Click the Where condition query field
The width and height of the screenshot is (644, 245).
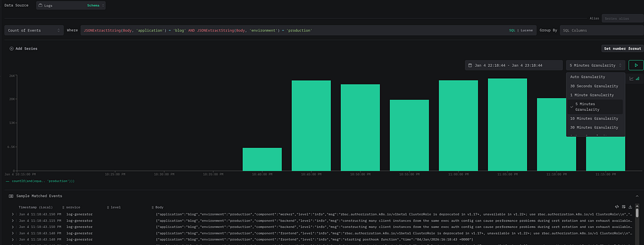(x=308, y=30)
